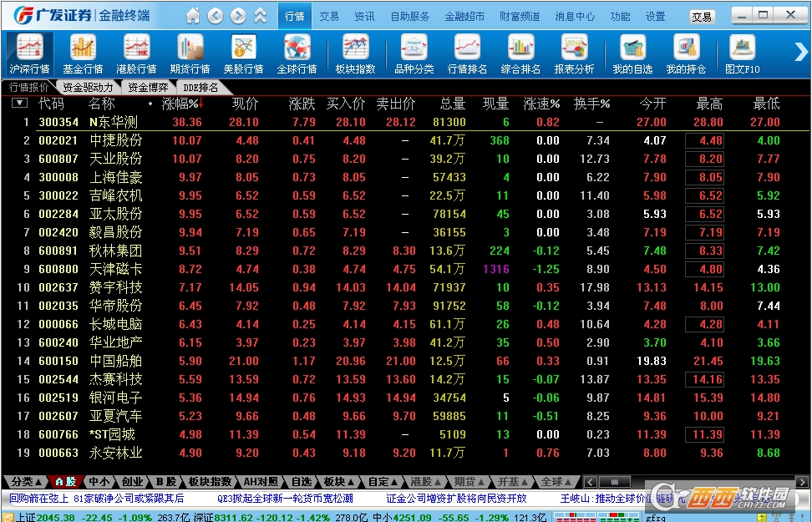Open the 财富频道 menu
812x522 pixels.
point(520,16)
